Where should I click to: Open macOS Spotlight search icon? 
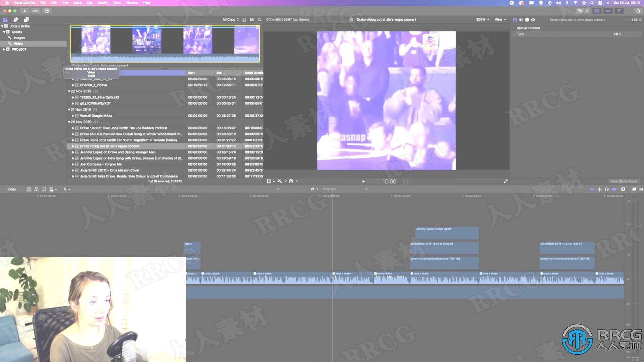(x=592, y=3)
